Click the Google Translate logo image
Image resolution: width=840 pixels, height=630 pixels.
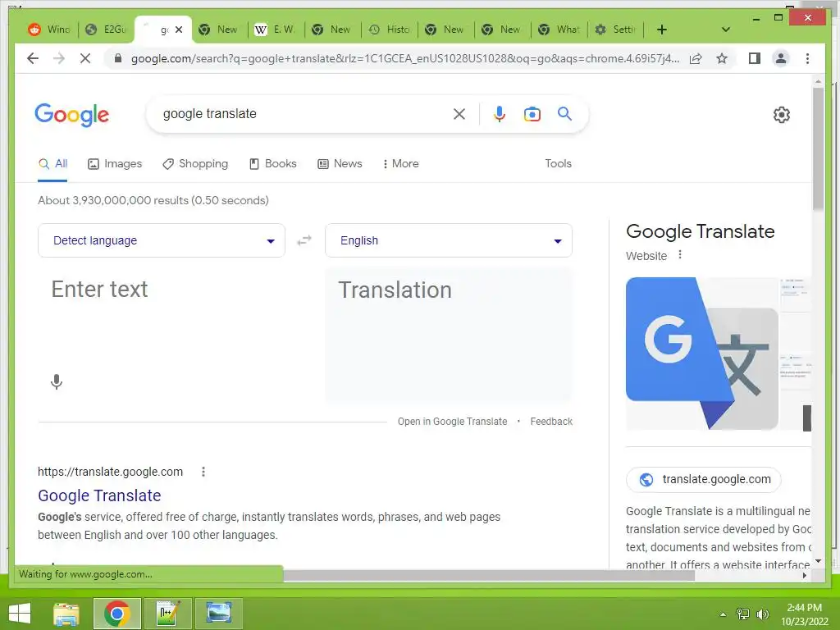[702, 354]
